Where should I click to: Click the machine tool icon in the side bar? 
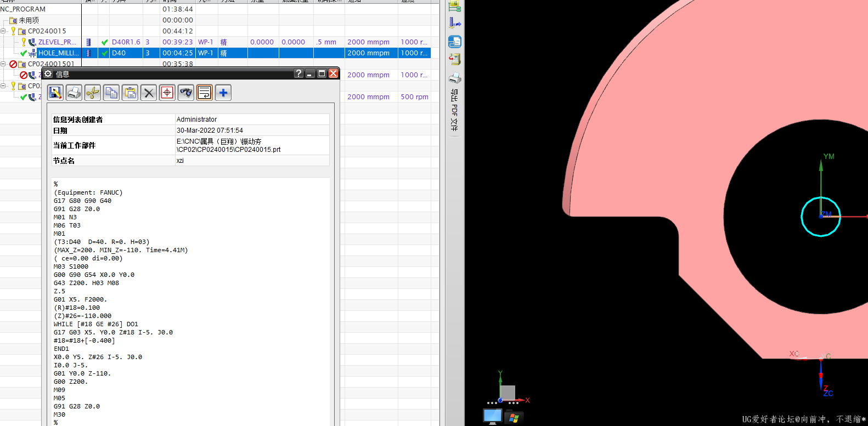(455, 59)
